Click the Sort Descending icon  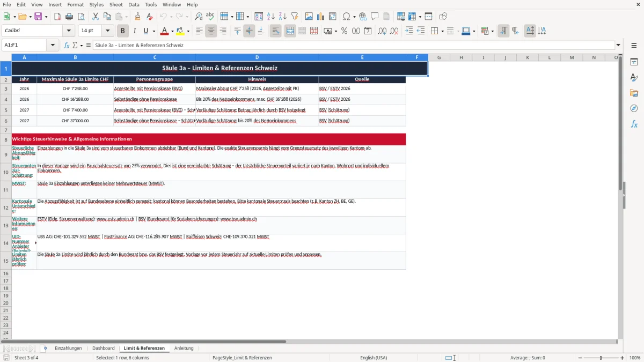(x=282, y=17)
